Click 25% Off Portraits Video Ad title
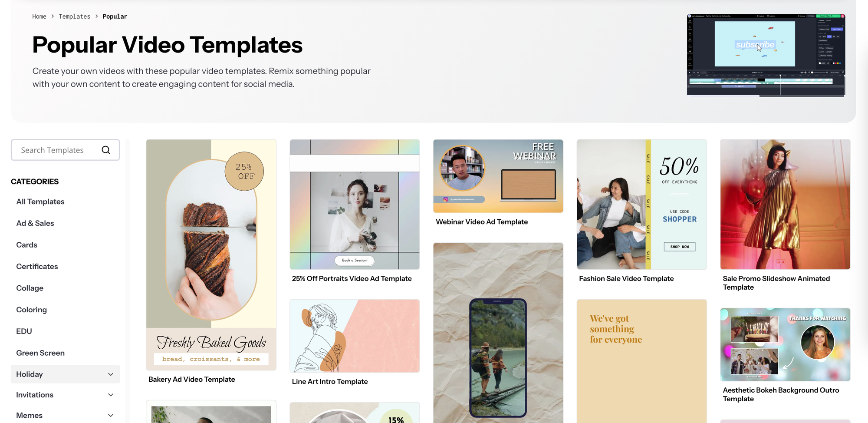 click(x=352, y=278)
